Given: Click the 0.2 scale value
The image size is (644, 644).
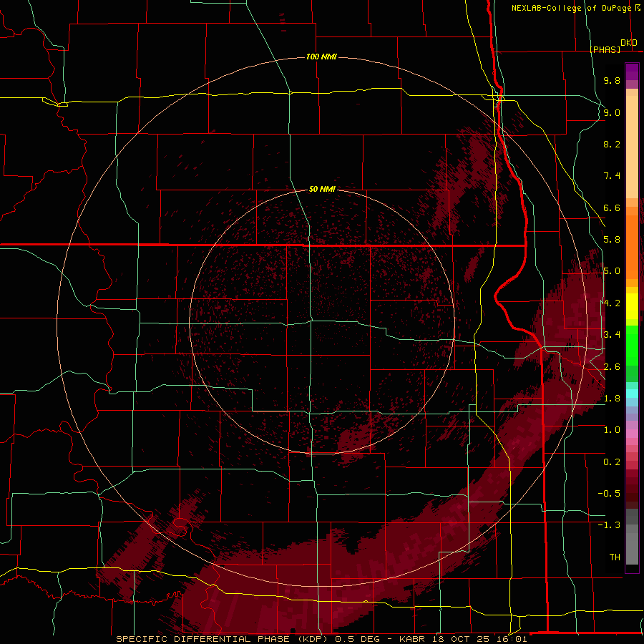Looking at the screenshot, I should [612, 462].
